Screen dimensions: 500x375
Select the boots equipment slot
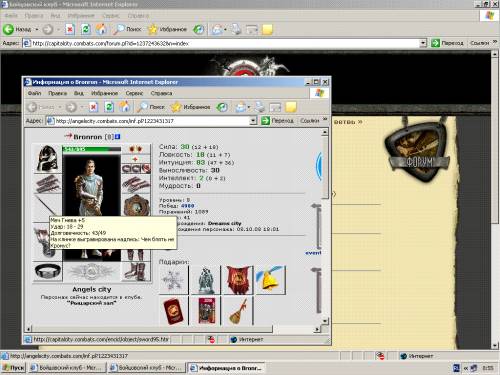pos(136,271)
